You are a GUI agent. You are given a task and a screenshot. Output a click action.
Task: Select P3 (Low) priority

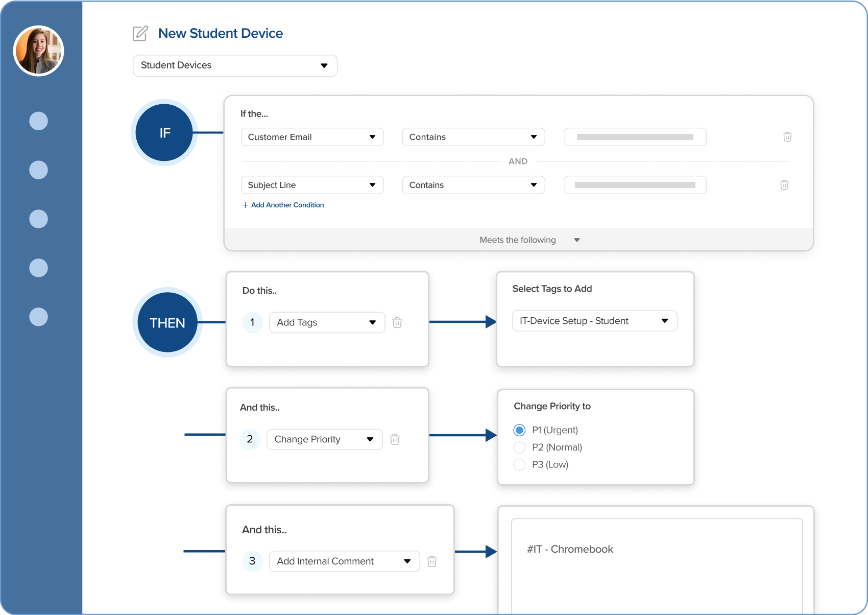tap(519, 465)
